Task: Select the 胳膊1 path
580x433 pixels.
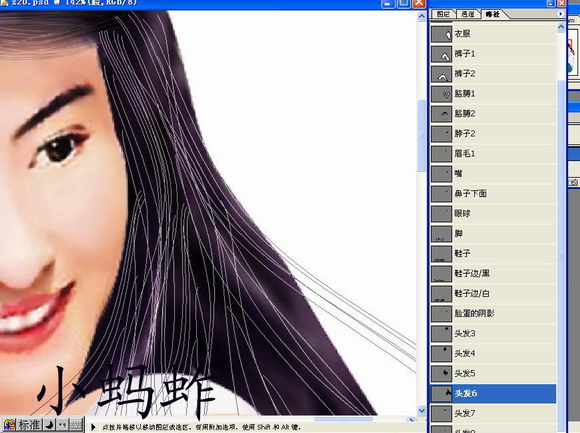Action: (493, 94)
